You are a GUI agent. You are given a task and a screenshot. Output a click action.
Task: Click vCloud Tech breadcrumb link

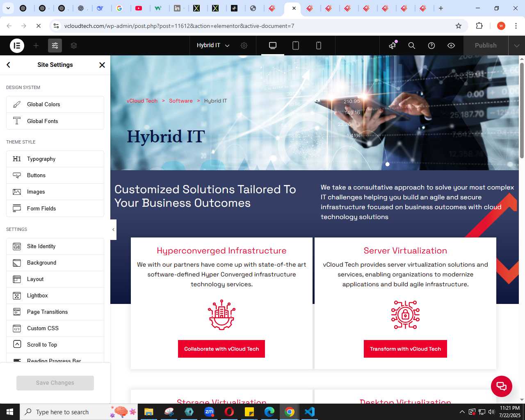[x=142, y=101]
